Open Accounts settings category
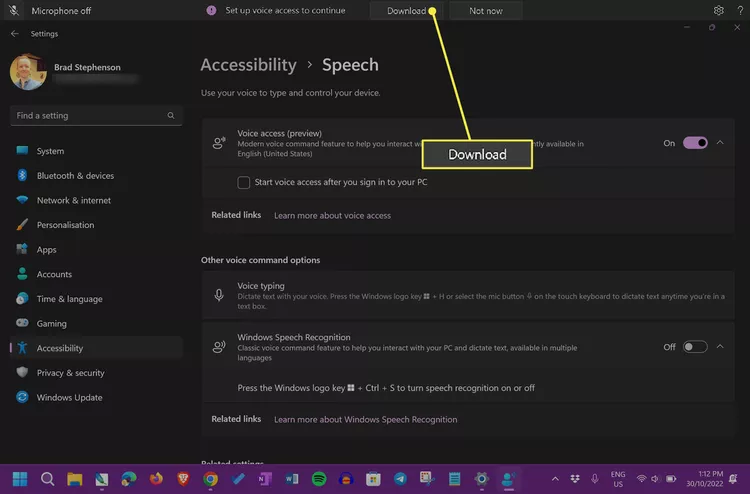The image size is (750, 494). [x=96, y=274]
